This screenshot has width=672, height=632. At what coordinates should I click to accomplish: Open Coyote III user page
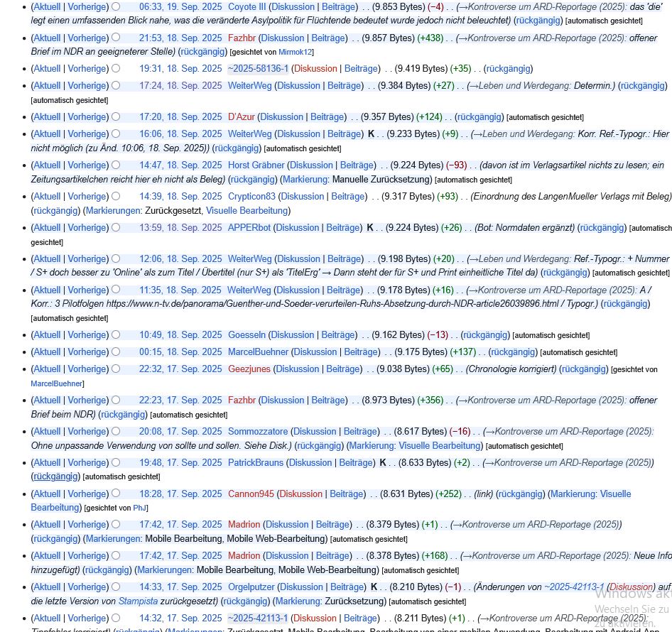click(x=246, y=6)
